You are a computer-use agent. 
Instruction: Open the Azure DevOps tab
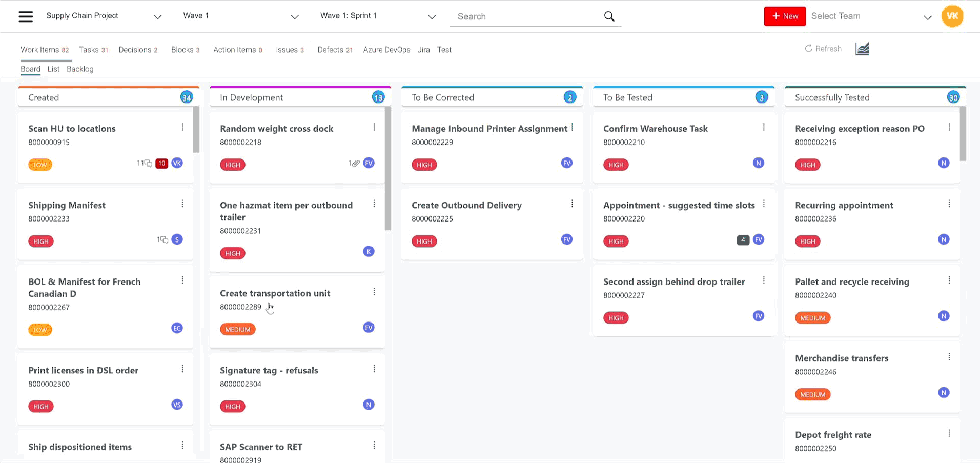pyautogui.click(x=386, y=49)
